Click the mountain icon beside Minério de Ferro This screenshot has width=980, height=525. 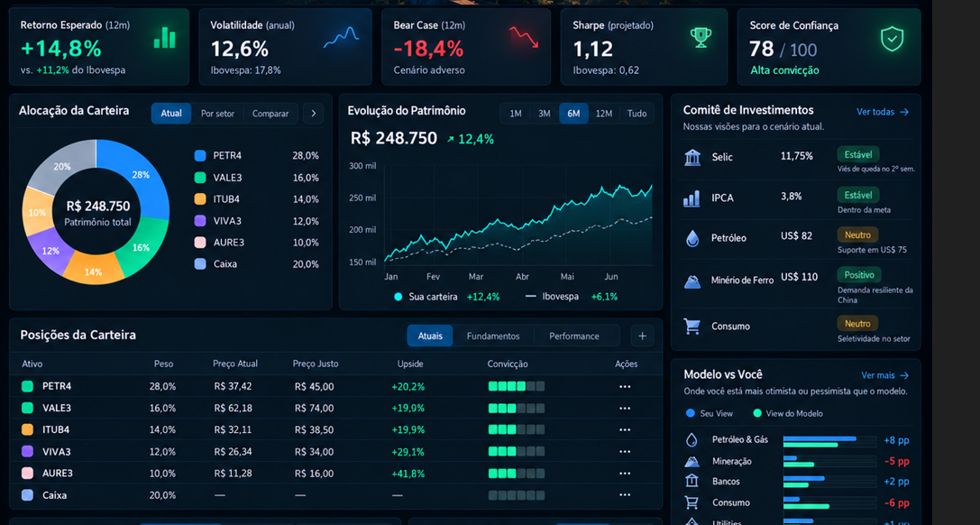click(691, 281)
